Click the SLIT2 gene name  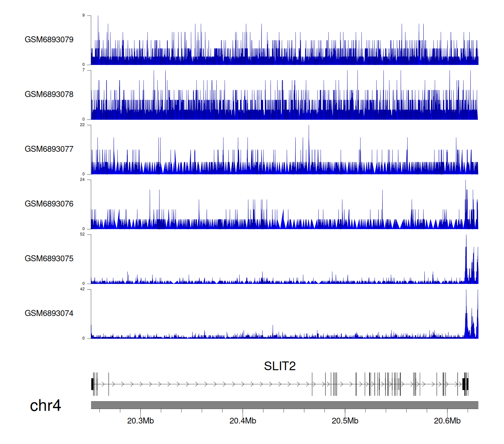pyautogui.click(x=280, y=366)
